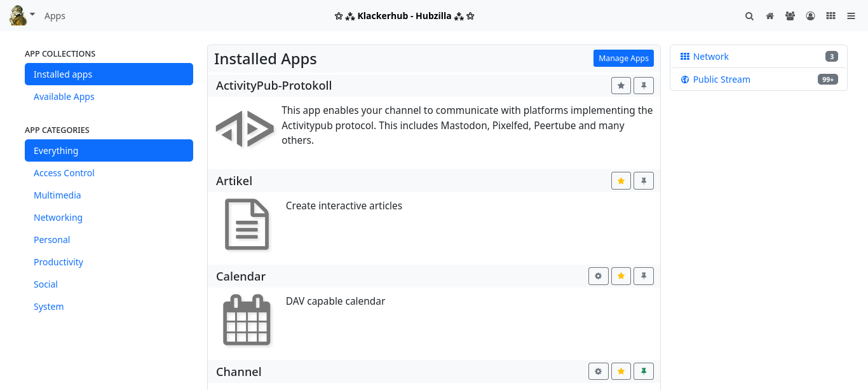Click the home icon in the top bar

coord(770,16)
